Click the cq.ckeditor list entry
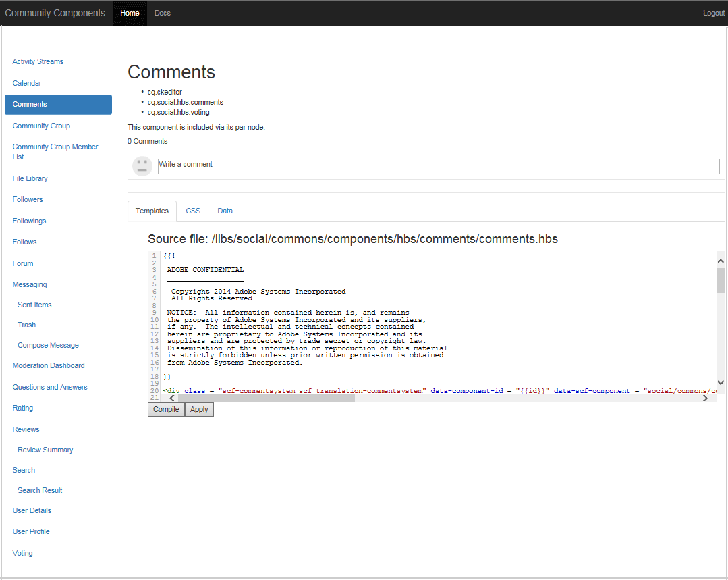The width and height of the screenshot is (728, 580). [x=165, y=92]
